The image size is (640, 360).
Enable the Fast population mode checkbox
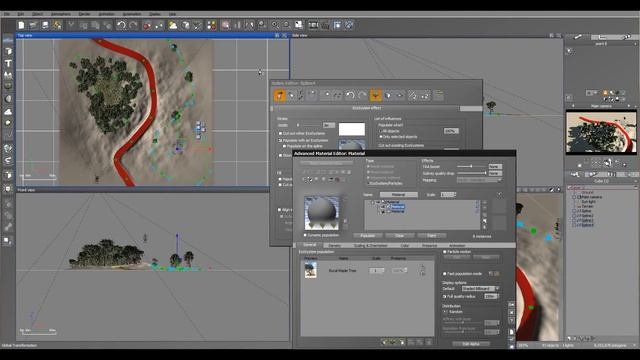[444, 274]
